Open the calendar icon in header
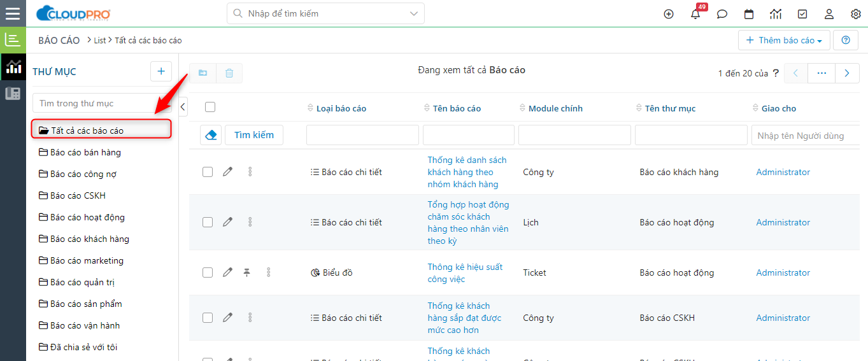Viewport: 868px width, 361px height. [749, 14]
